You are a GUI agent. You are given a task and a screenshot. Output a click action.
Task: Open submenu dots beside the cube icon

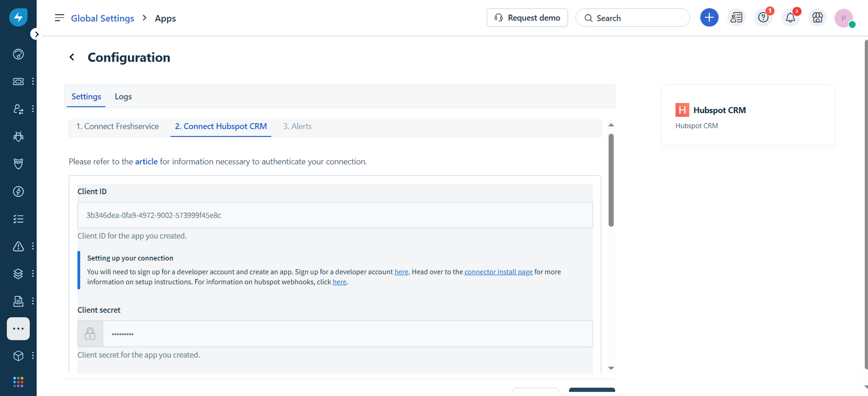(33, 356)
